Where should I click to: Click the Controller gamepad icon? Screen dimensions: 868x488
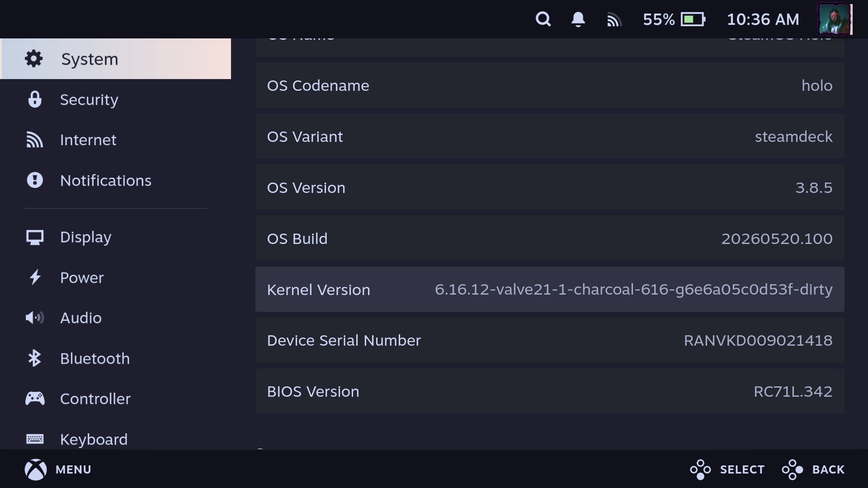tap(35, 399)
